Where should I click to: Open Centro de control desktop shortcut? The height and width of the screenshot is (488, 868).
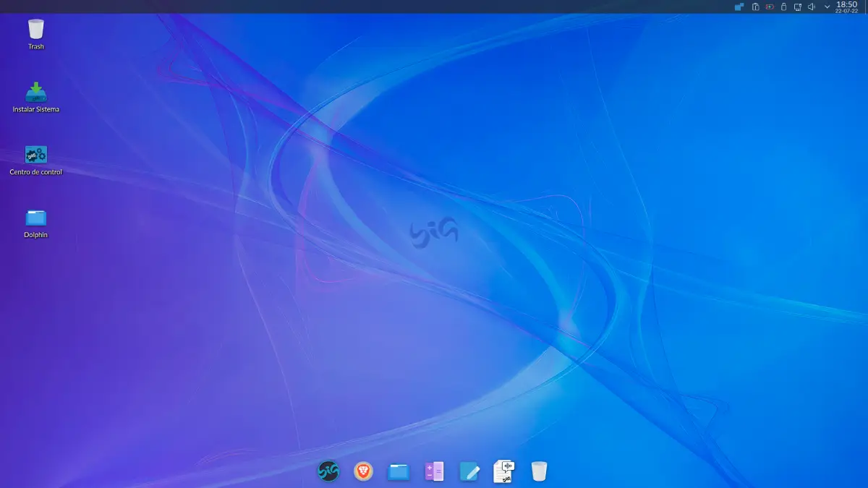click(35, 155)
